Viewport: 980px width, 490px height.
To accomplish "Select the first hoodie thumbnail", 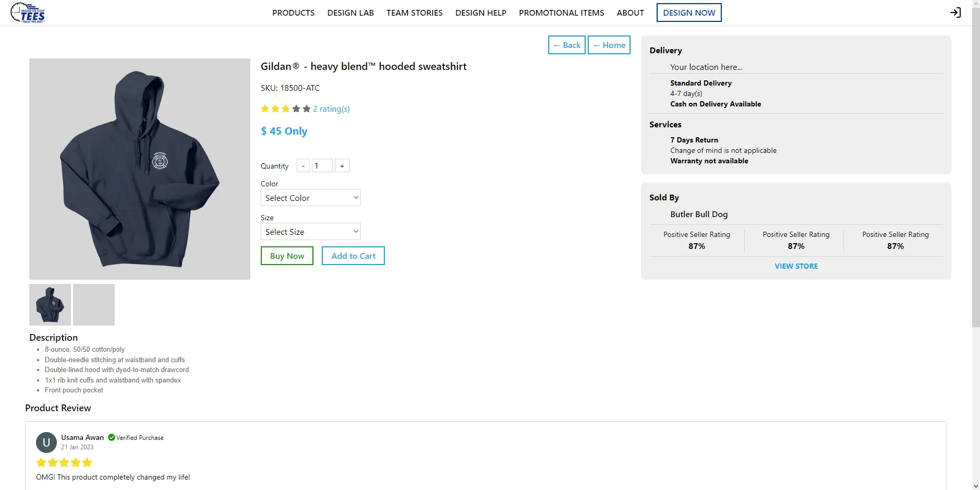I will coord(50,305).
